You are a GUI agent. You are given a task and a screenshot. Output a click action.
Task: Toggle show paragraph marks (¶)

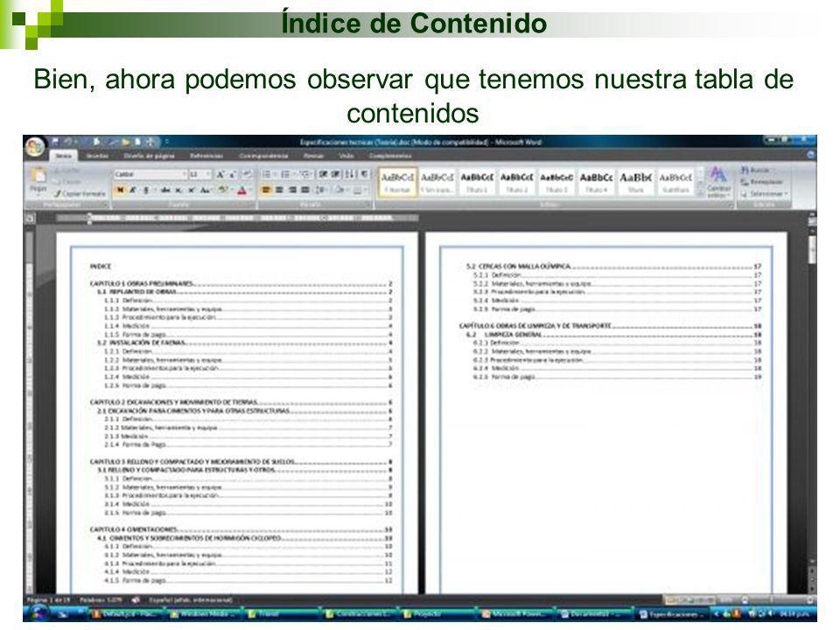tap(364, 175)
